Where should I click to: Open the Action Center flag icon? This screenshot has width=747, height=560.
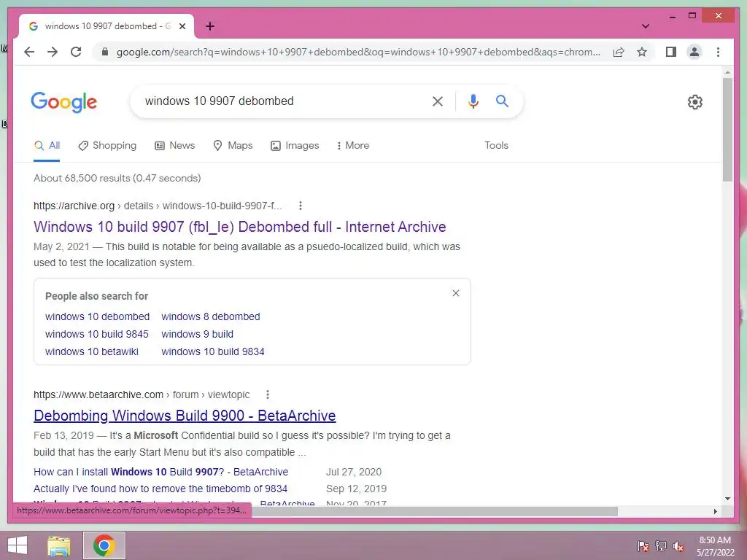click(643, 545)
